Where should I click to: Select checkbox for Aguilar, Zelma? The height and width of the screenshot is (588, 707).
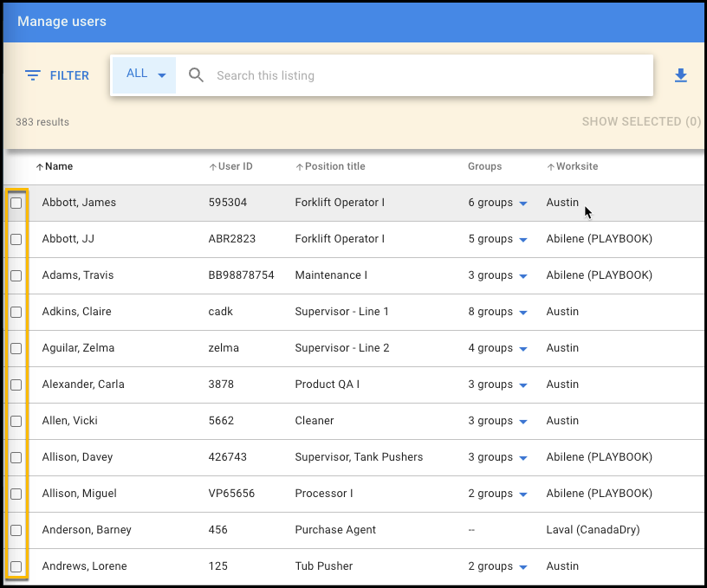tap(16, 347)
